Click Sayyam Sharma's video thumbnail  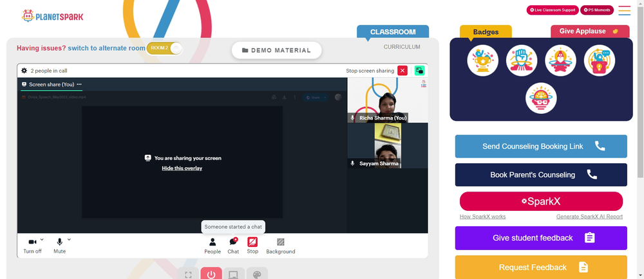(x=388, y=146)
